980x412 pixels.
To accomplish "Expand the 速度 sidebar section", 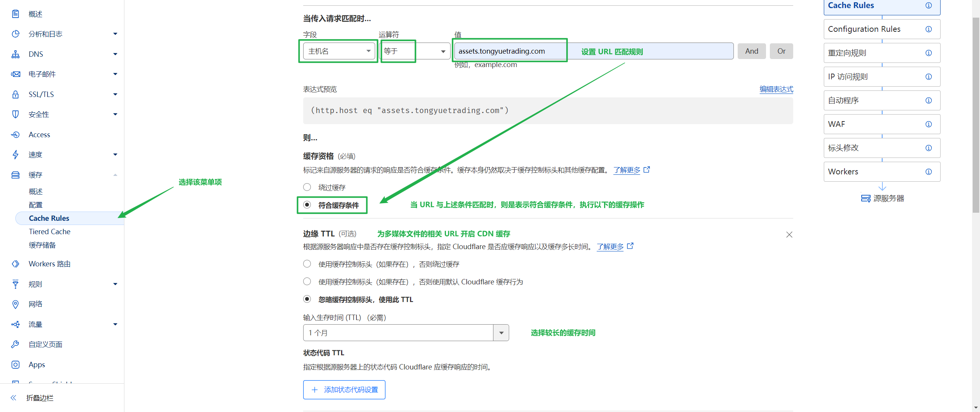I will coord(115,154).
